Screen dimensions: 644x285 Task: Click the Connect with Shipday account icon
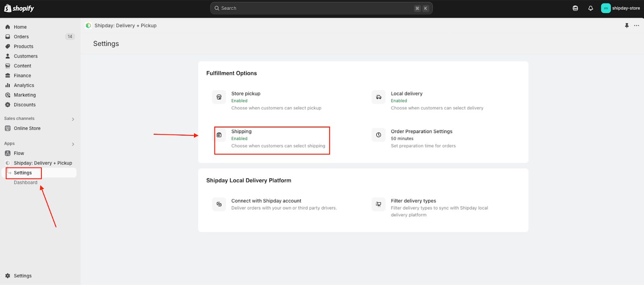pos(219,204)
